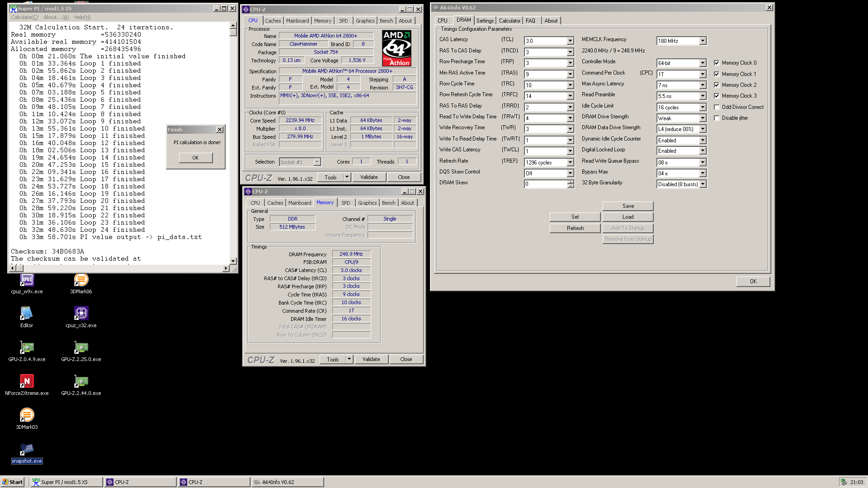Screen dimensions: 868x488
Task: Launch NForce2Xtreme.exe desktop icon
Action: tap(27, 385)
